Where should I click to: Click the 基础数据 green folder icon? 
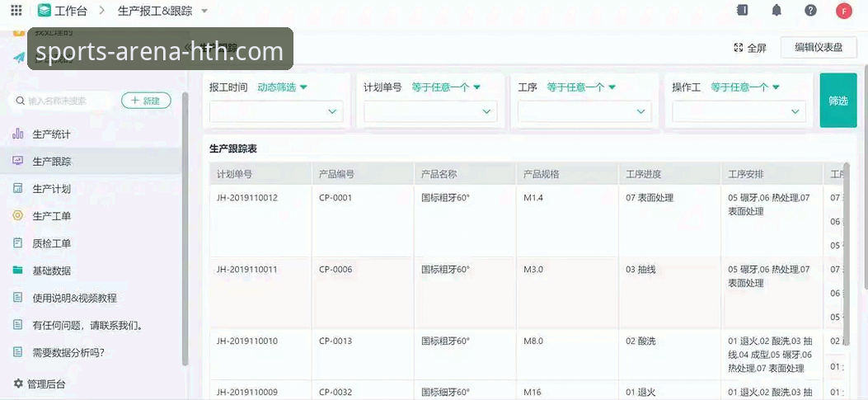point(17,270)
